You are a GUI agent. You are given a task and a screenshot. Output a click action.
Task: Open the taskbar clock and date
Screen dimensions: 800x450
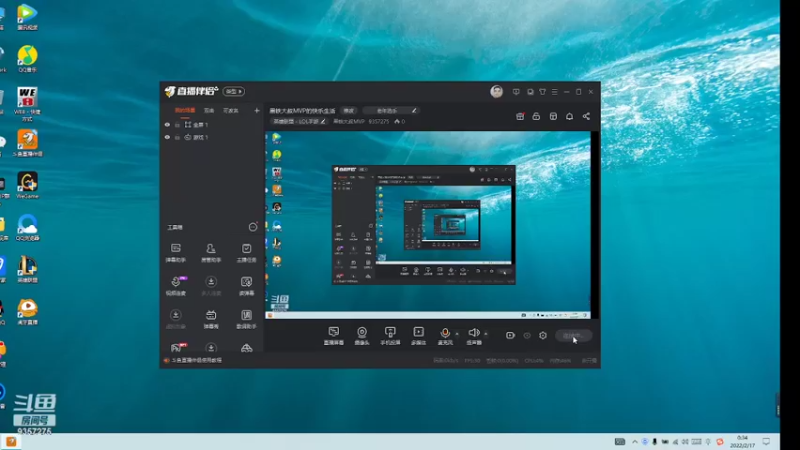point(742,441)
